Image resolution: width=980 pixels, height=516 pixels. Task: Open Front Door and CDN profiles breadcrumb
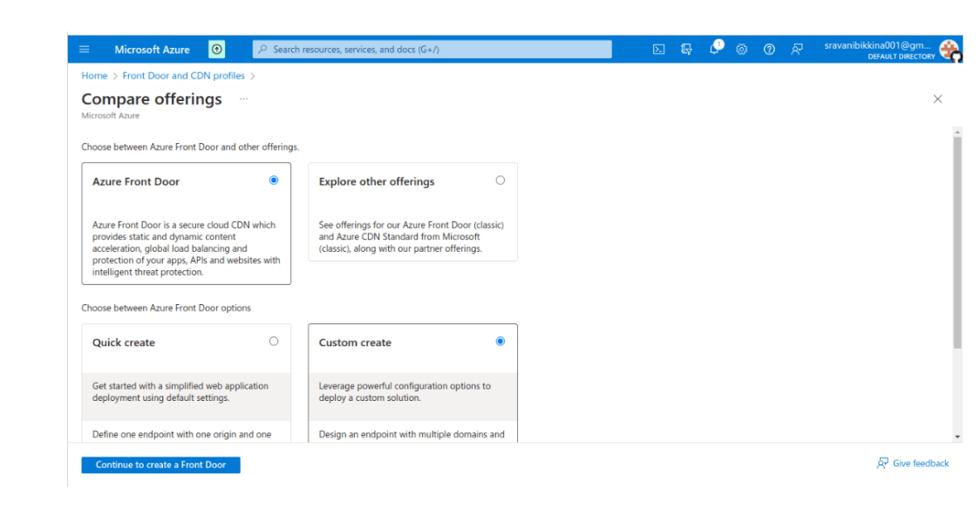coord(183,76)
